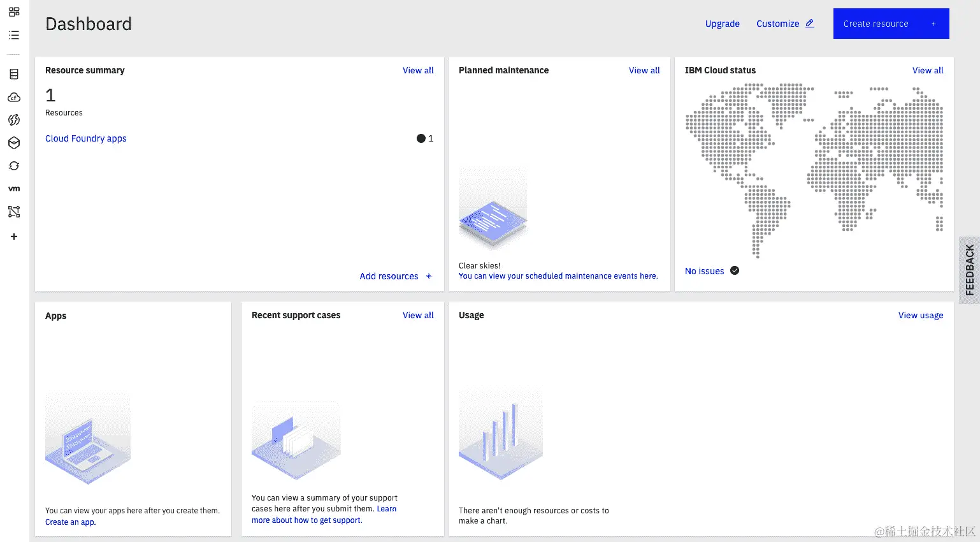Open the View usage link
The width and height of the screenshot is (980, 542).
point(921,315)
